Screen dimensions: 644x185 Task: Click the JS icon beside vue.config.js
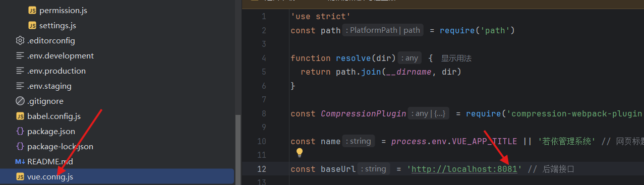(20, 176)
